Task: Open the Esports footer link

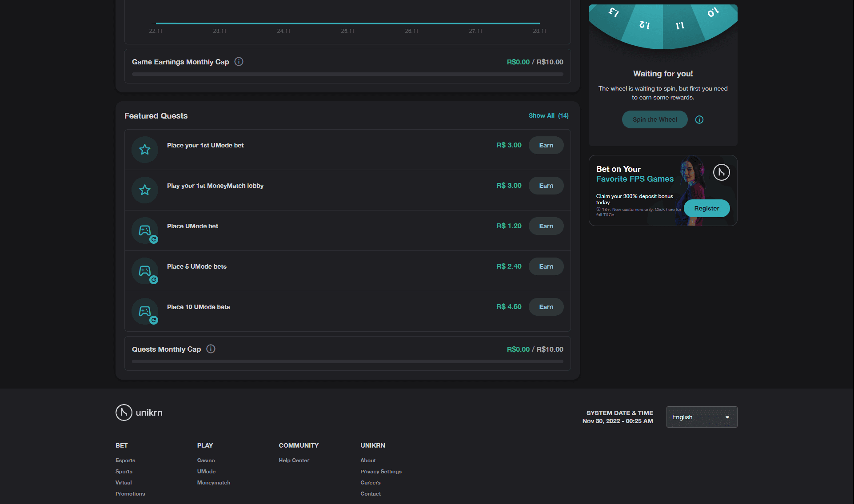Action: click(125, 460)
